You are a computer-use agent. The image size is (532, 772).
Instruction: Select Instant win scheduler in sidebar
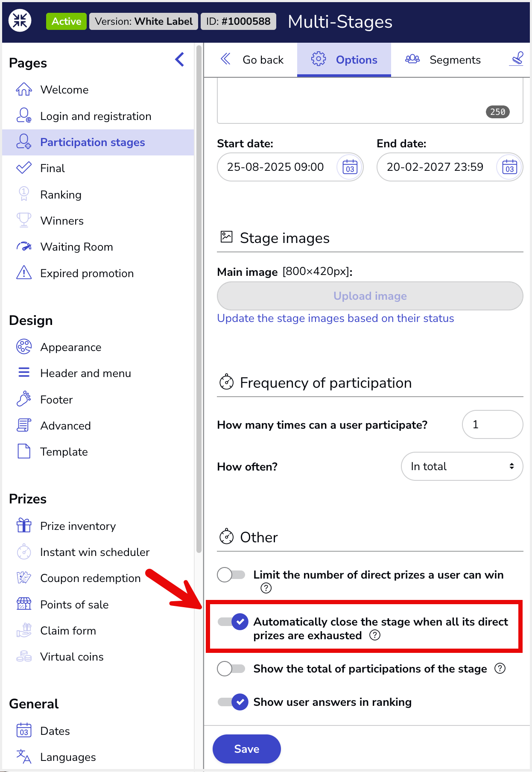coord(95,552)
